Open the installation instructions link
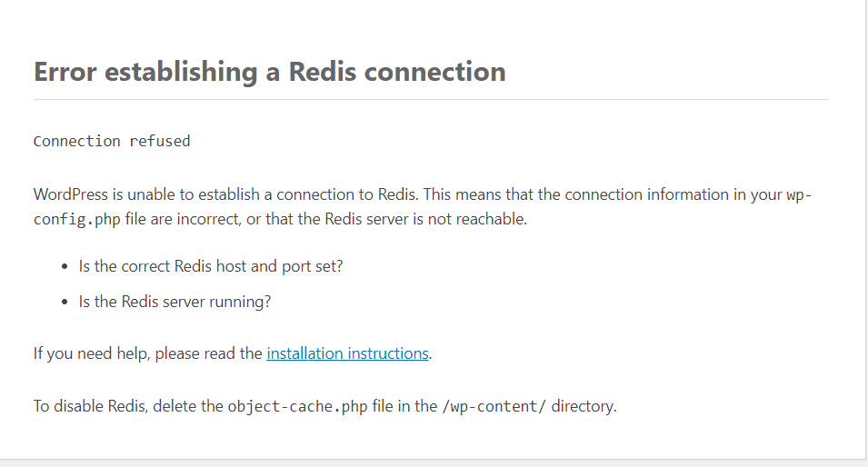Image resolution: width=868 pixels, height=467 pixels. coord(347,353)
